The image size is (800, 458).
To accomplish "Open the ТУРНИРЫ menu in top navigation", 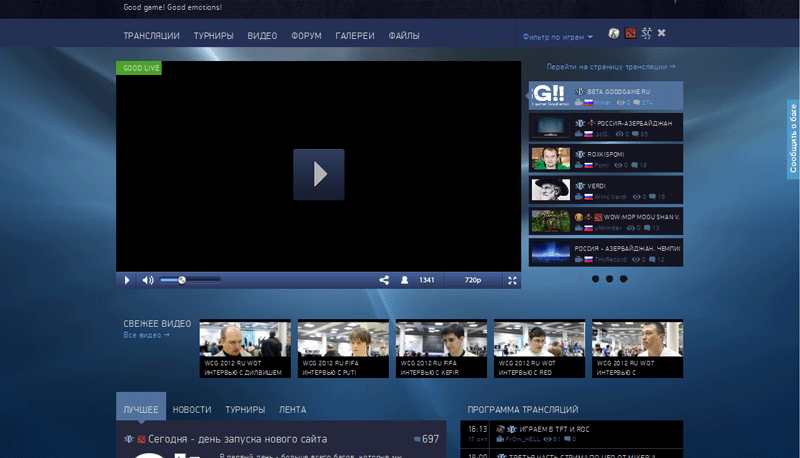I will point(213,36).
